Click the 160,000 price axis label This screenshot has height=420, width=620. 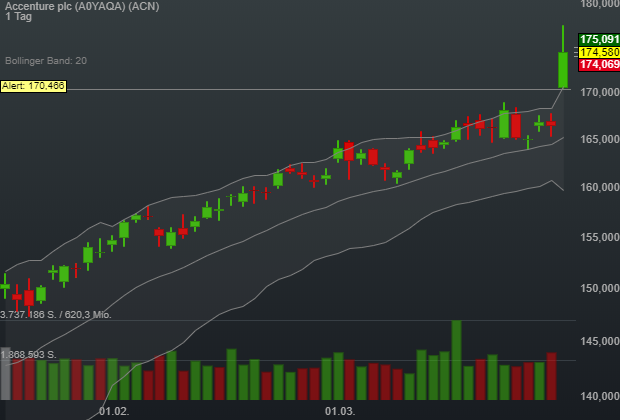(x=600, y=187)
